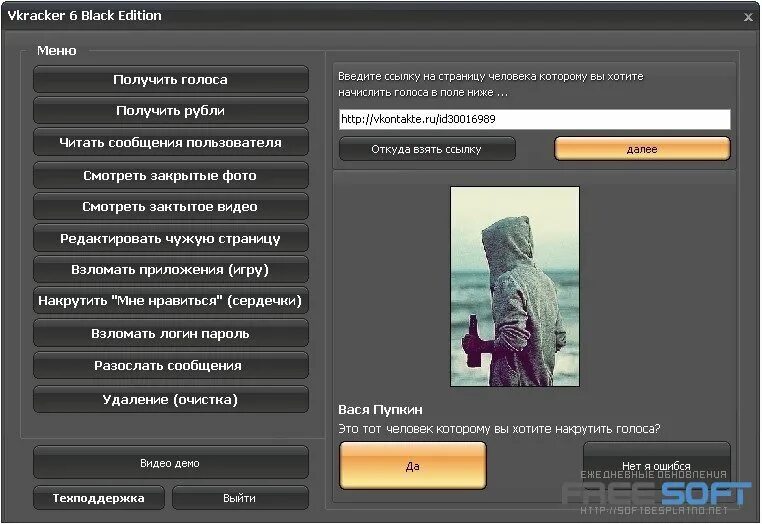This screenshot has height=524, width=762.
Task: Open the 'Видео демо' button
Action: tap(171, 463)
